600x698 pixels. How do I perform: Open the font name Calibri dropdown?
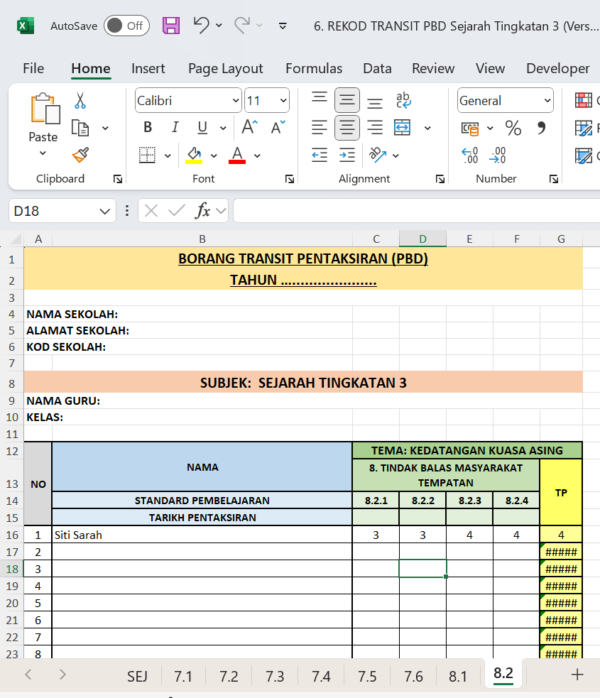click(235, 101)
